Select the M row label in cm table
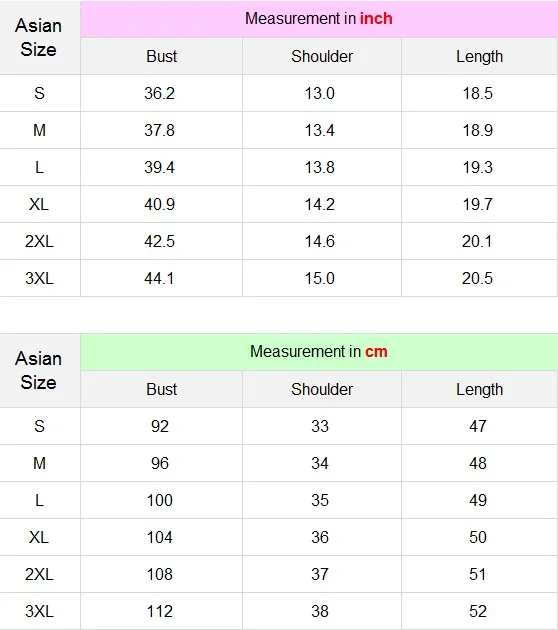 [39, 463]
